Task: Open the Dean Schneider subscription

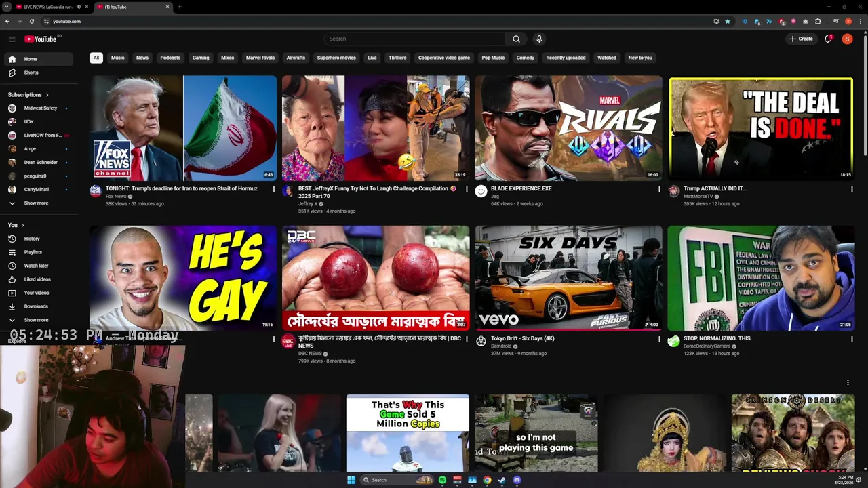Action: pyautogui.click(x=37, y=162)
